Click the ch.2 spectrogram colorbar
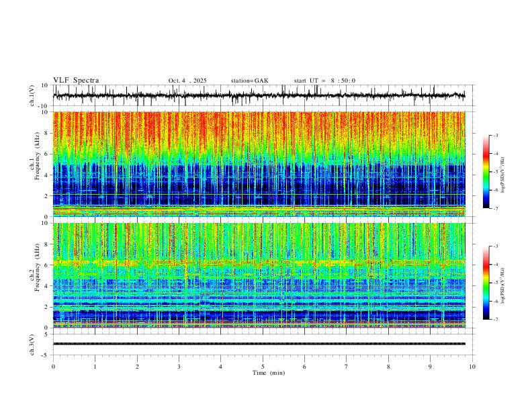532x411 pixels. pos(486,283)
